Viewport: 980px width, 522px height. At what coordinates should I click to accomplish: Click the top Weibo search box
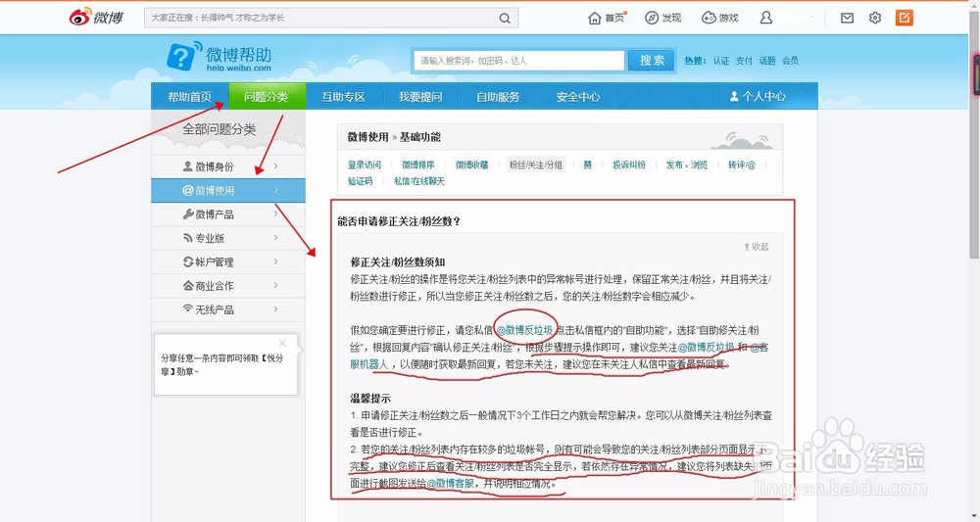pyautogui.click(x=331, y=18)
